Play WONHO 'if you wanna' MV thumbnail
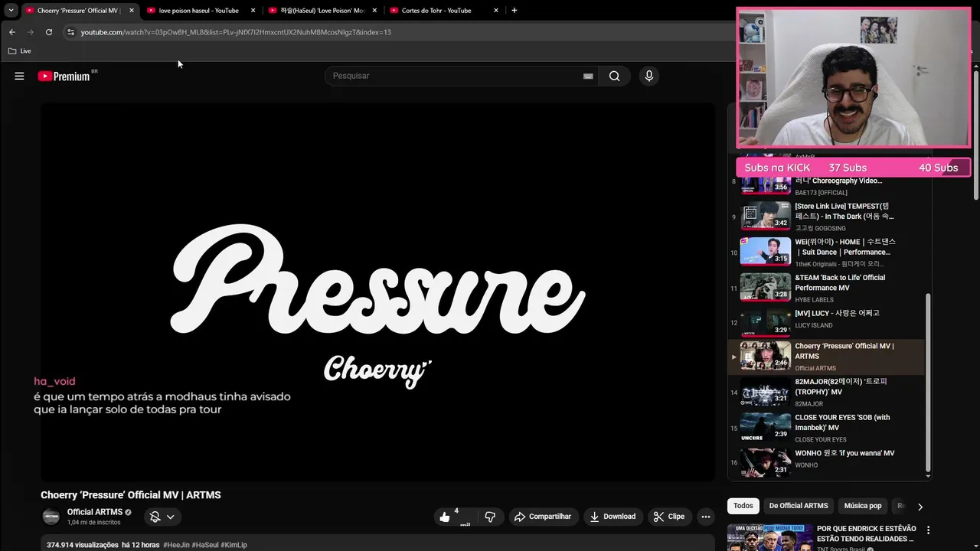Viewport: 980px width, 551px height. click(x=766, y=463)
